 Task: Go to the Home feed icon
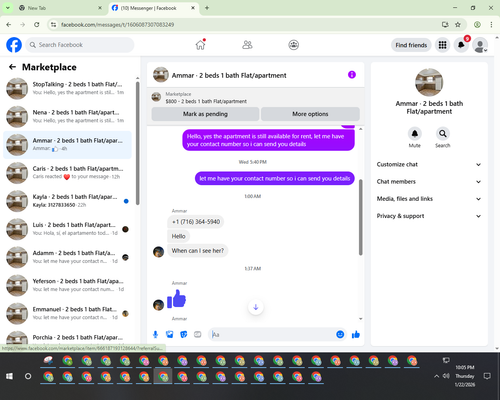200,45
